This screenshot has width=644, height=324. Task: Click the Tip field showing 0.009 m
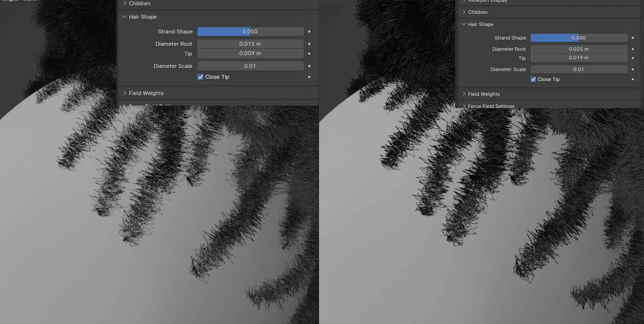[250, 54]
